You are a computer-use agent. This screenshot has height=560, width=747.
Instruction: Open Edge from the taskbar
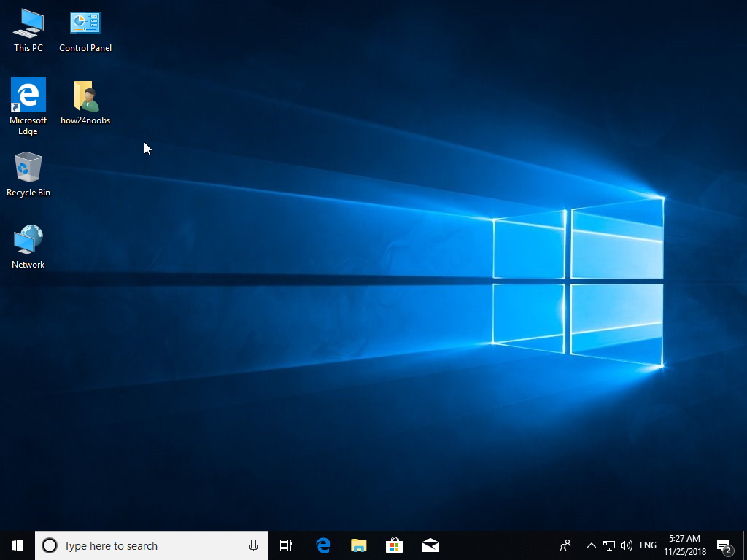click(x=322, y=545)
